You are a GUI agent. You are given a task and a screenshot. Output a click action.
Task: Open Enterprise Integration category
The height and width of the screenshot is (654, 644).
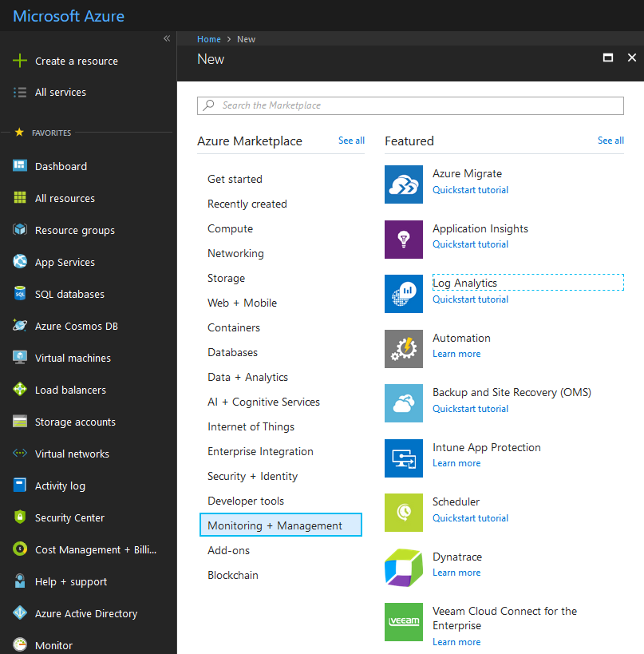(x=260, y=451)
